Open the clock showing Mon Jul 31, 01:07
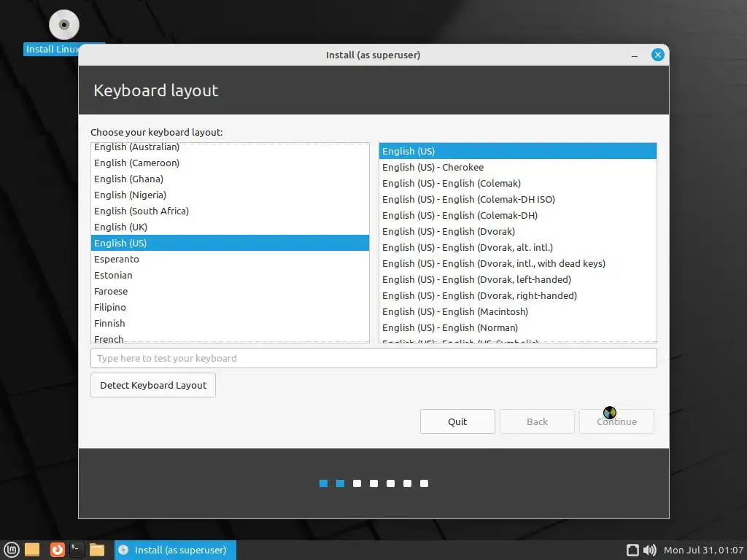The image size is (747, 560). click(x=703, y=550)
